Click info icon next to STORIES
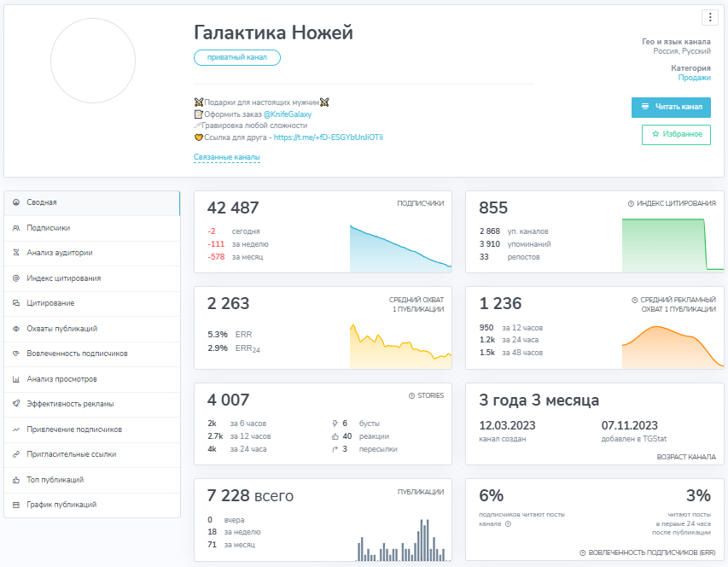Image resolution: width=728 pixels, height=567 pixels. (x=412, y=395)
